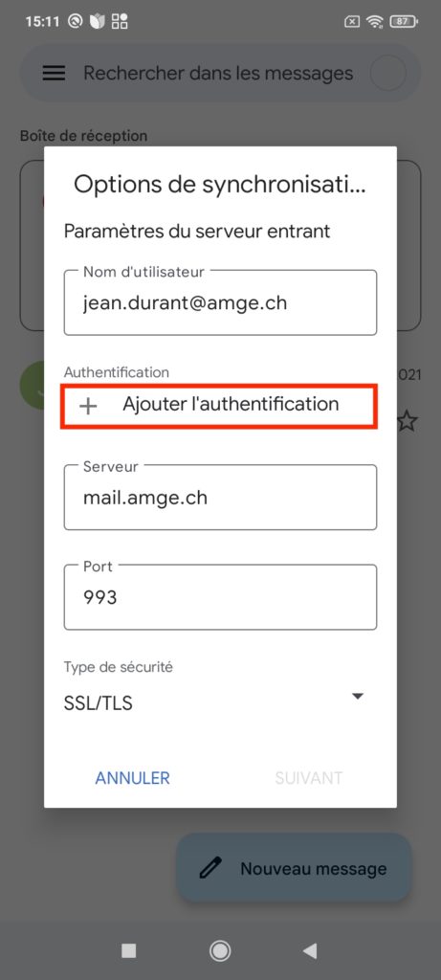This screenshot has height=980, width=441.
Task: Open the hamburger navigation menu
Action: point(54,73)
